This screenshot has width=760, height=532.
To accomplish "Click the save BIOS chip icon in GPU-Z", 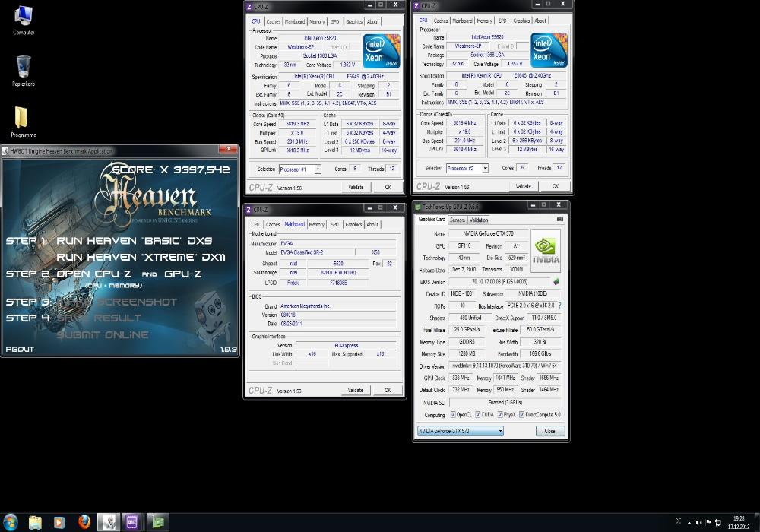I will (x=556, y=281).
